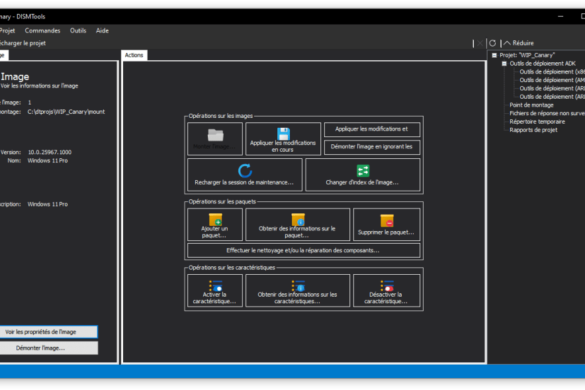Click mount path C:\dtprojs\WIP_Canary\mount text
Image resolution: width=585 pixels, height=390 pixels.
pos(66,112)
